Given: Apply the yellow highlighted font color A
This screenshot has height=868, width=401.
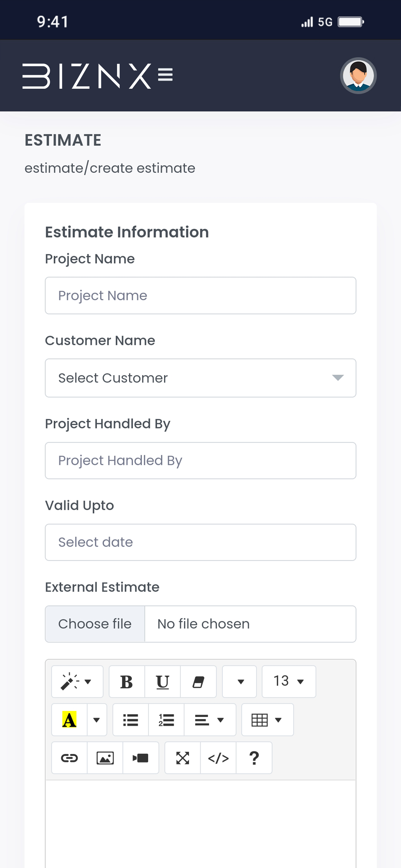Looking at the screenshot, I should 69,720.
